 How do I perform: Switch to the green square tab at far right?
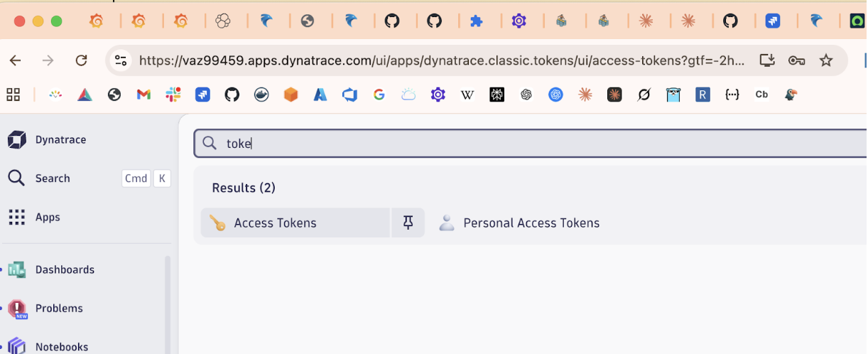(857, 21)
